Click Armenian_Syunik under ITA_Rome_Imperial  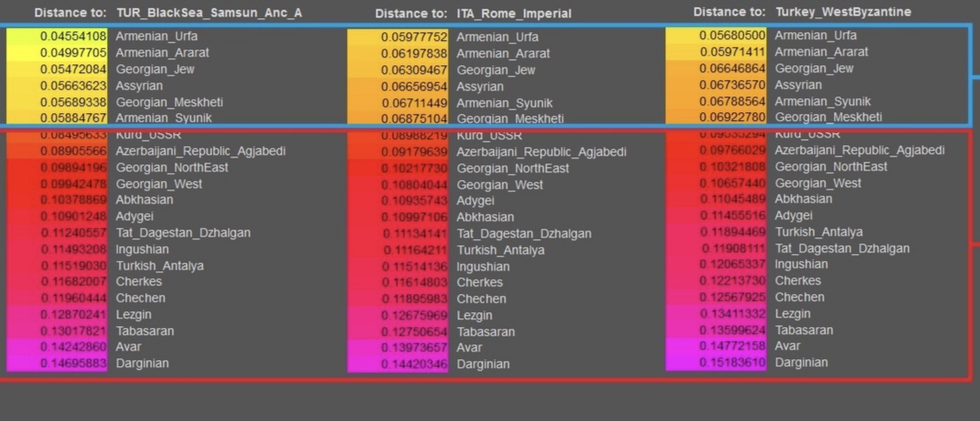tap(504, 104)
